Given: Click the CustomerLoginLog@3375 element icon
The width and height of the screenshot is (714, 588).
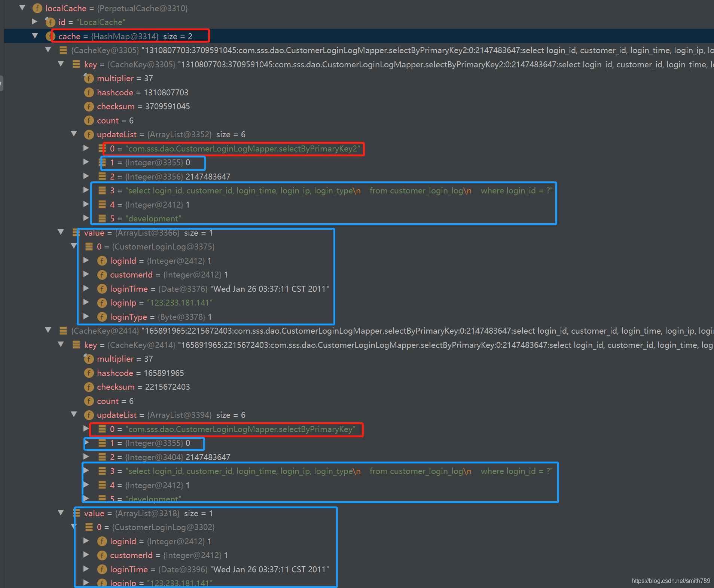Looking at the screenshot, I should tap(89, 246).
